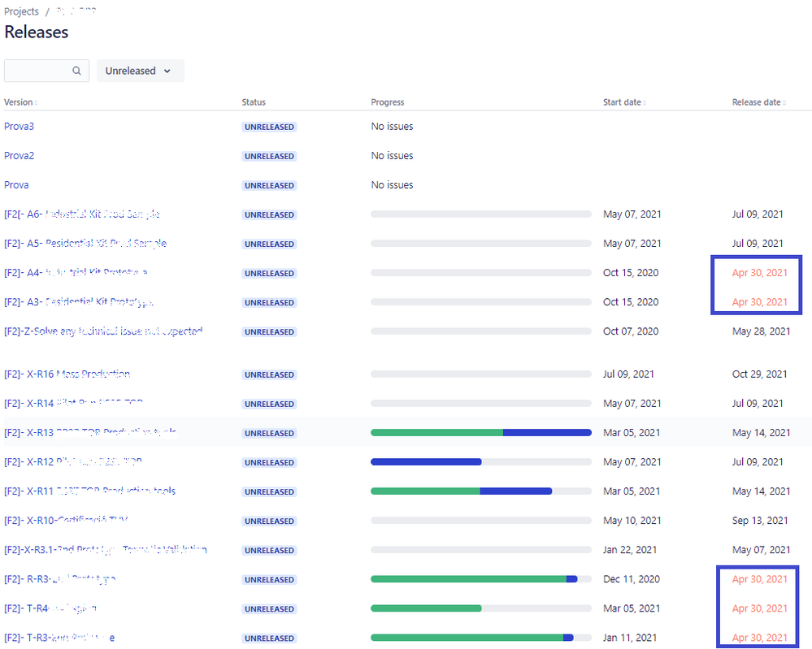
Task: Open the [F2]- X-R10 version link
Action: [x=67, y=521]
